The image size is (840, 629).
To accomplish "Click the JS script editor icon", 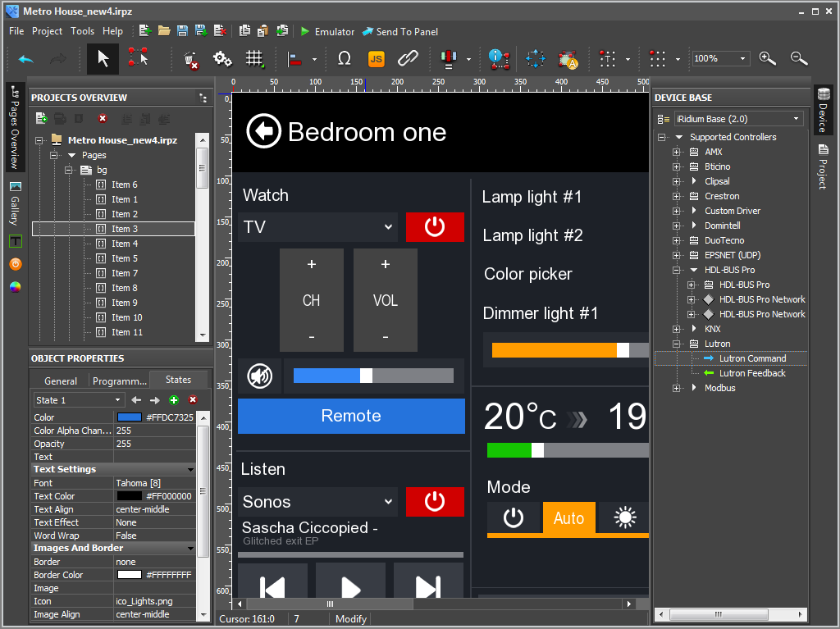I will 377,58.
